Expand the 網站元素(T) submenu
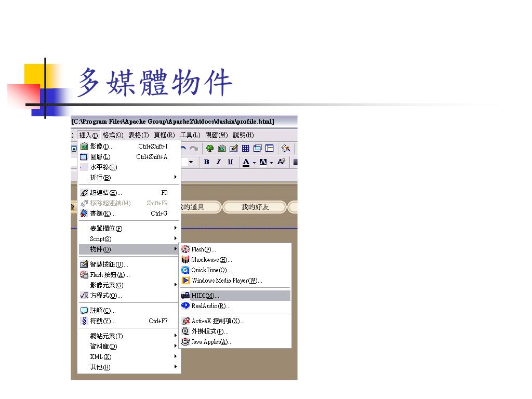 click(x=129, y=336)
